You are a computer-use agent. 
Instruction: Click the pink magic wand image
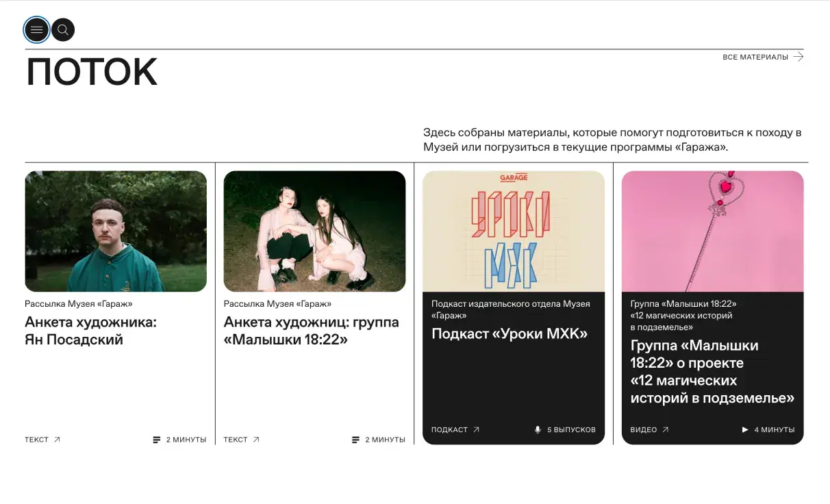(x=712, y=231)
